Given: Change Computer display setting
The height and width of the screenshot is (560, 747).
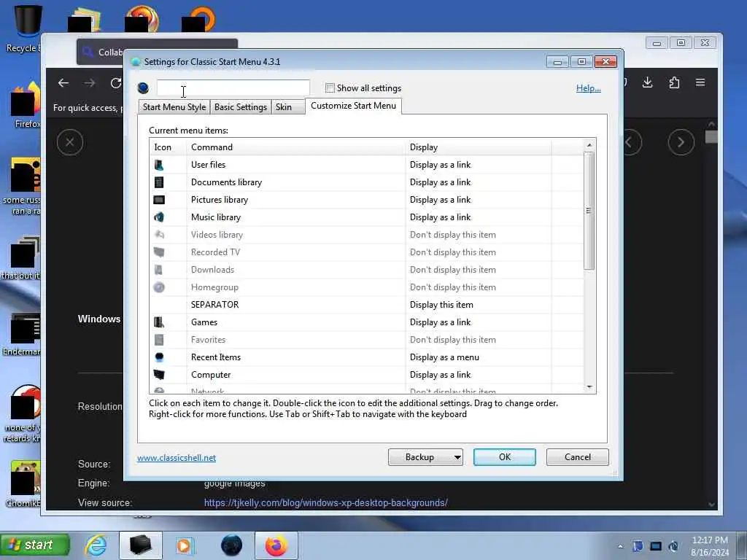Looking at the screenshot, I should pos(479,375).
